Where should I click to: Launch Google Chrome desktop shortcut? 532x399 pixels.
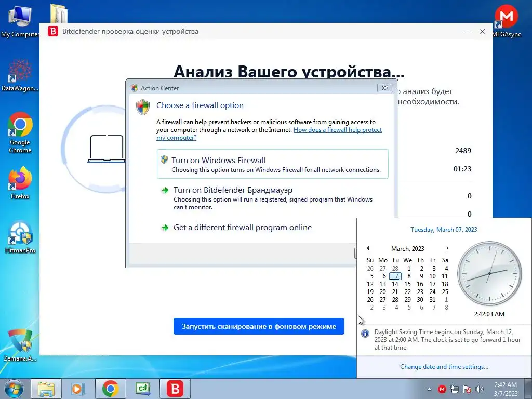20,132
